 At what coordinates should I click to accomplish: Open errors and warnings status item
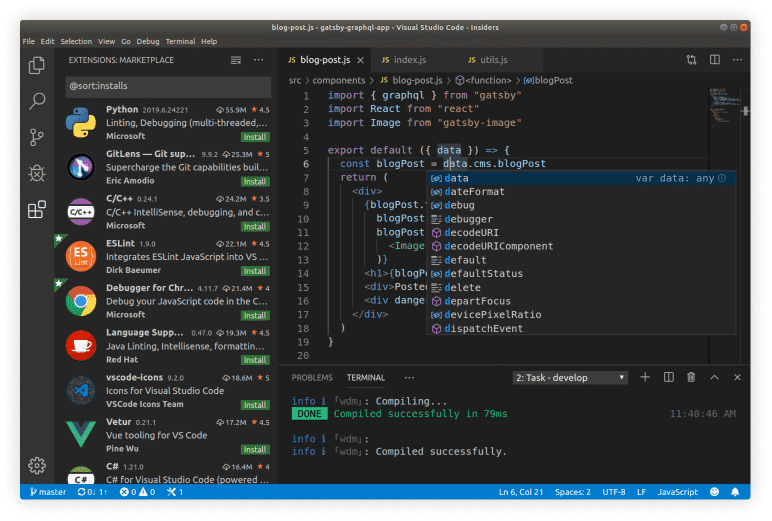click(137, 492)
